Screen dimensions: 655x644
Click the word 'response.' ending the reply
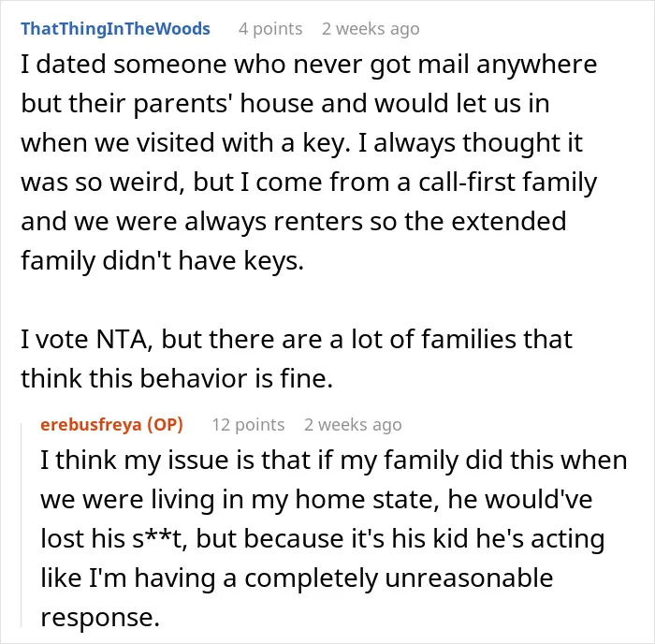pyautogui.click(x=100, y=618)
